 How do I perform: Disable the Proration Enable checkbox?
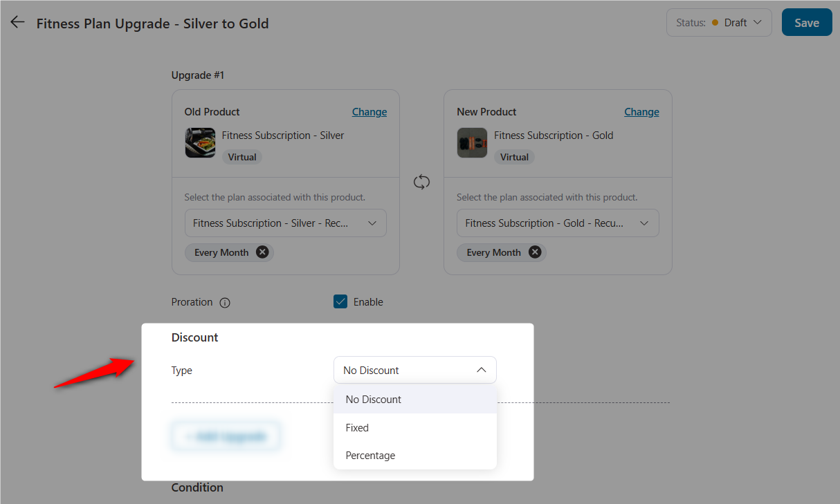coord(340,301)
